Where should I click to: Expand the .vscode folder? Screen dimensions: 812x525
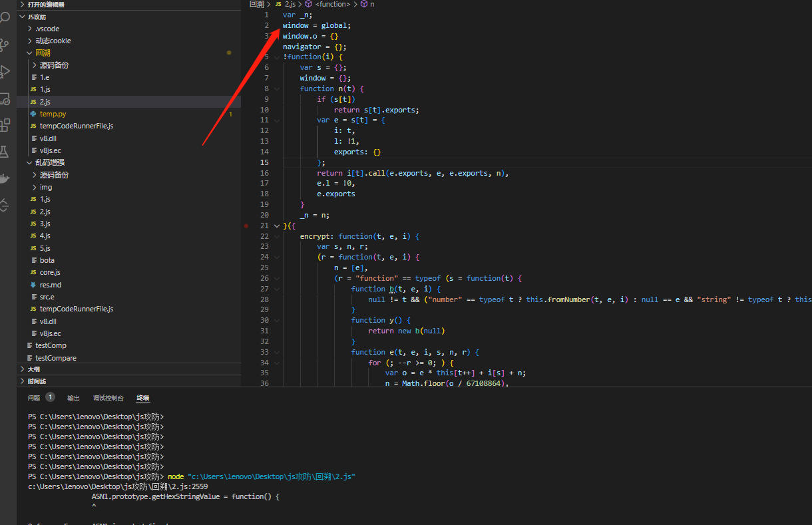(x=30, y=29)
